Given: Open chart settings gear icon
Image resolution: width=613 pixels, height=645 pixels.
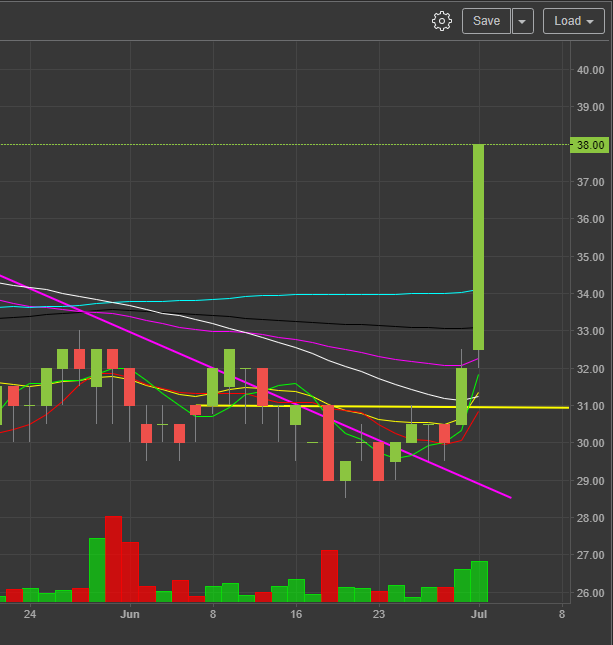Looking at the screenshot, I should [442, 21].
